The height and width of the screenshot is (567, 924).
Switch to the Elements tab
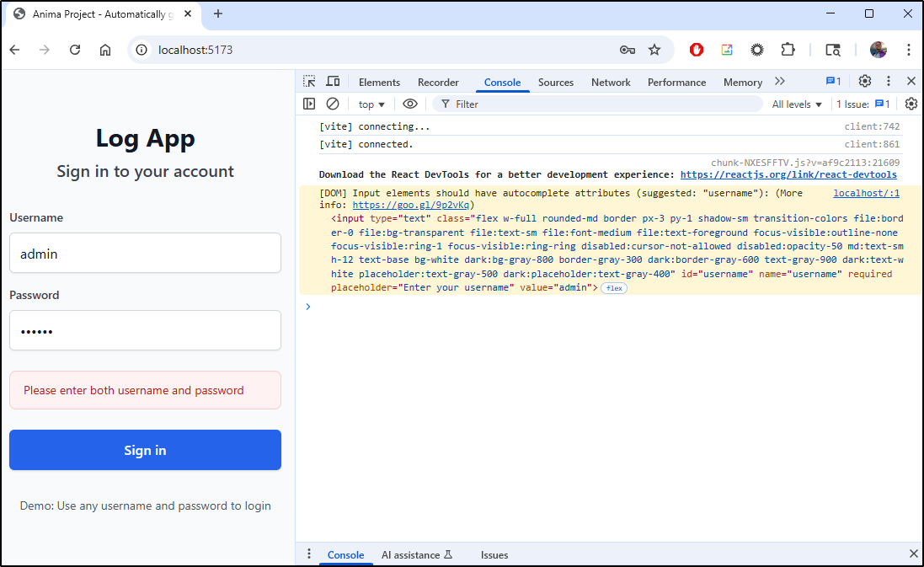(x=380, y=83)
